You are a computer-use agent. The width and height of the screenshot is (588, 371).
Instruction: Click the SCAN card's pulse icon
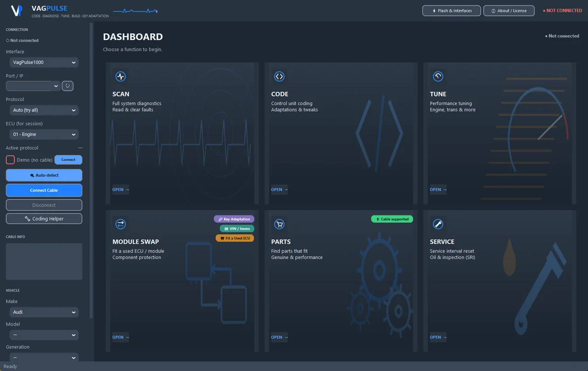click(x=120, y=77)
